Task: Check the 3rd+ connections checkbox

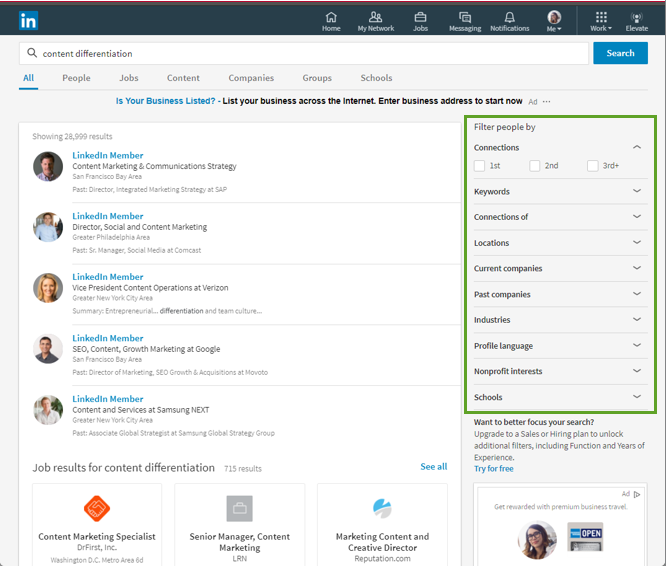Action: (593, 166)
